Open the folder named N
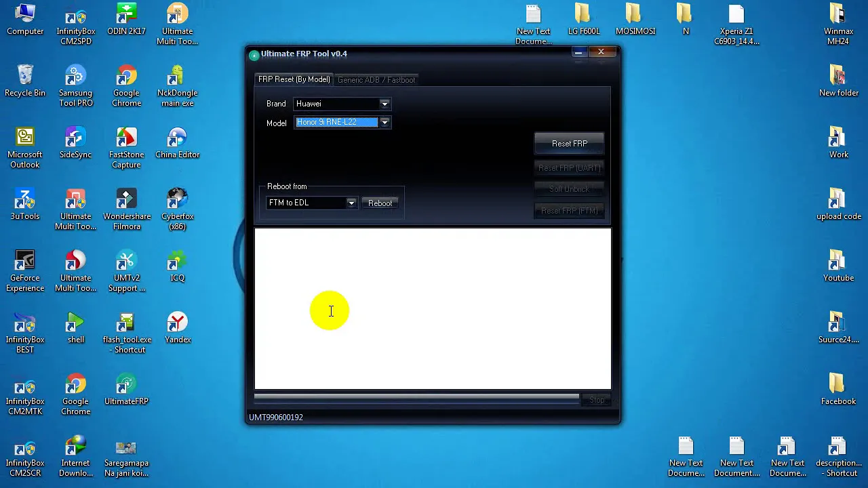Image resolution: width=868 pixels, height=488 pixels. (x=686, y=20)
